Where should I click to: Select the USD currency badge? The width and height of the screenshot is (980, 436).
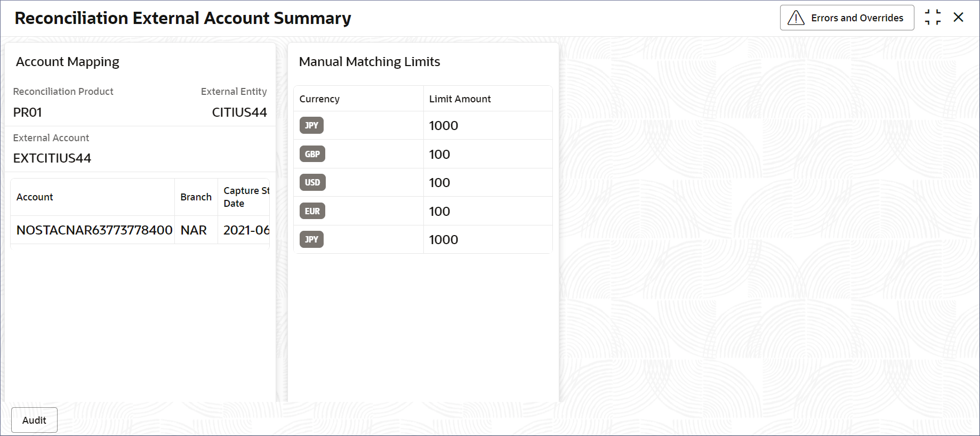coord(312,182)
